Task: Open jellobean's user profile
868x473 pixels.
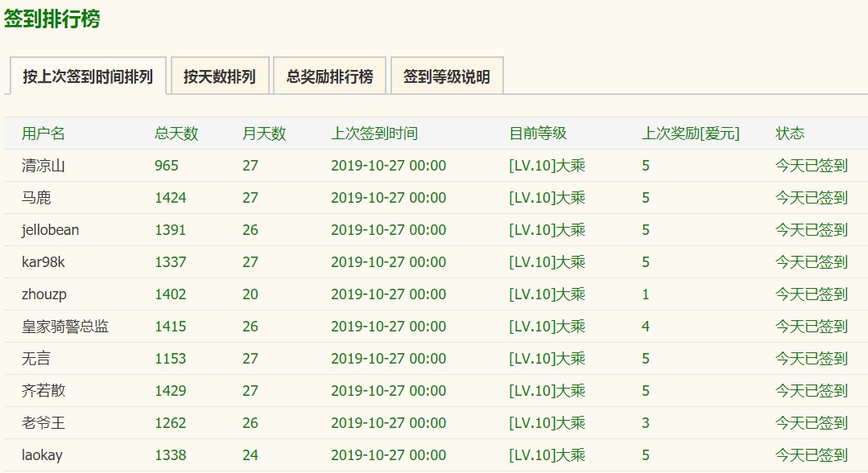Action: (51, 230)
